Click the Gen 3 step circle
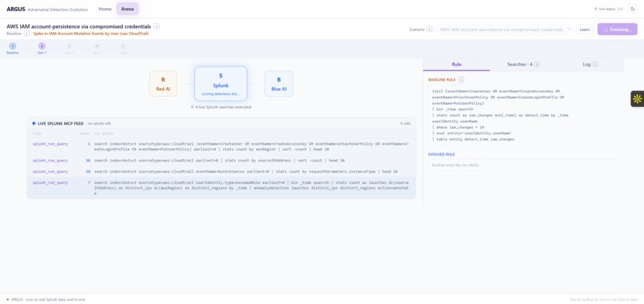The height and width of the screenshot is (304, 644). tap(97, 46)
